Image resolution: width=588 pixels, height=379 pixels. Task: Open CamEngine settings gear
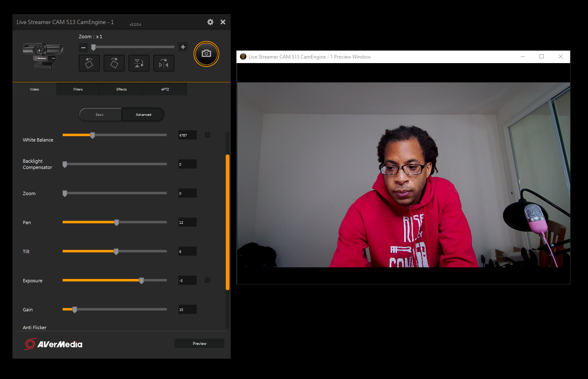point(210,22)
